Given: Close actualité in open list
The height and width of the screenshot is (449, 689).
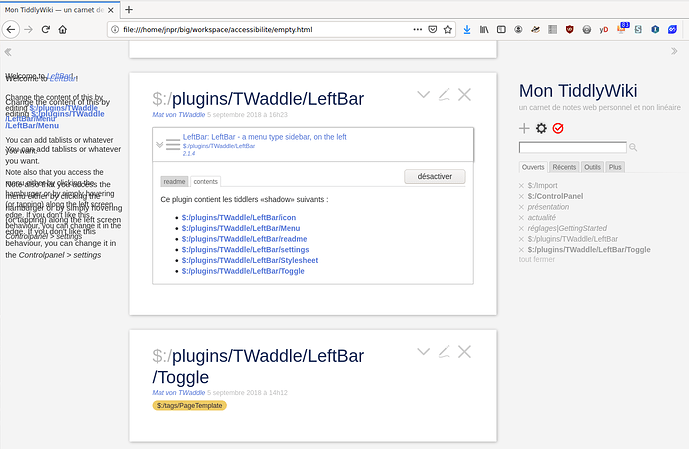Looking at the screenshot, I should click(x=521, y=217).
